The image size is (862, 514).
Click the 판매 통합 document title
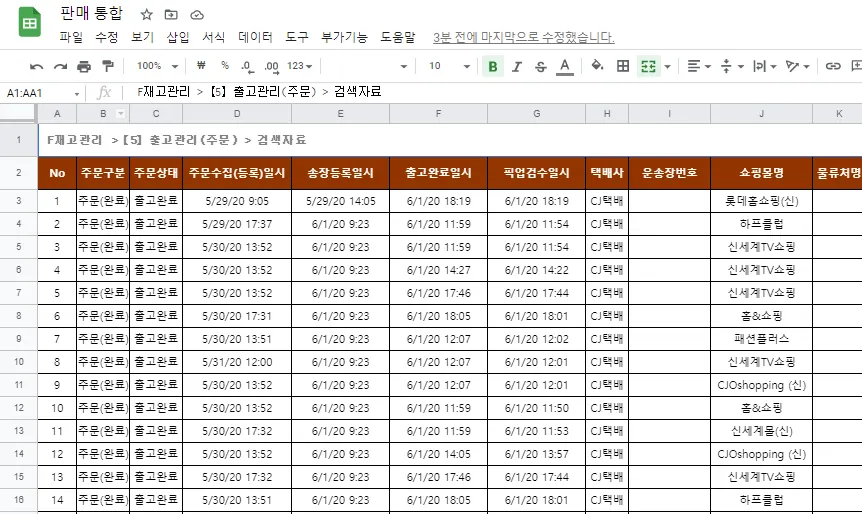(x=91, y=13)
